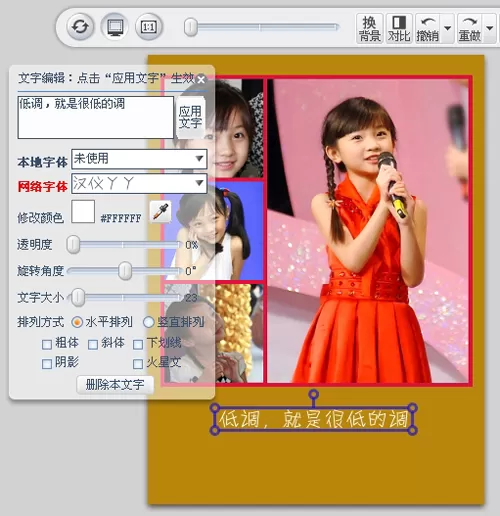Image resolution: width=500 pixels, height=516 pixels.
Task: Click the 网络字体 red label
Action: pos(43,187)
